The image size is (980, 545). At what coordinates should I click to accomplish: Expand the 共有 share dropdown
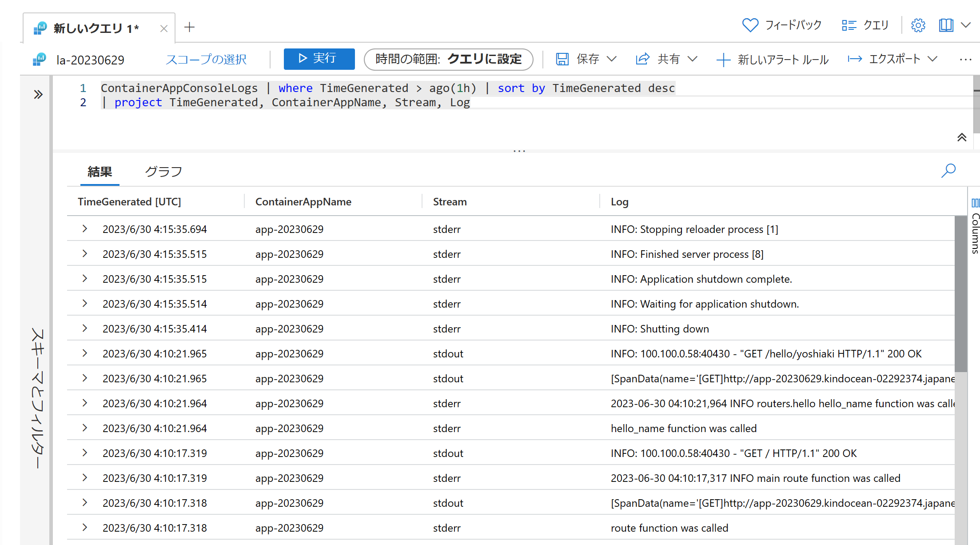coord(692,59)
